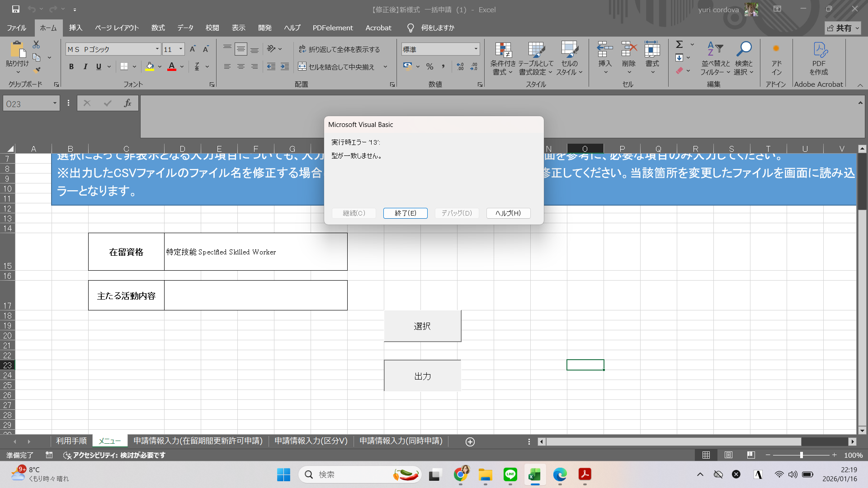Screen dimensions: 868x488
Task: Click the increase decimal places icon
Action: (x=460, y=67)
